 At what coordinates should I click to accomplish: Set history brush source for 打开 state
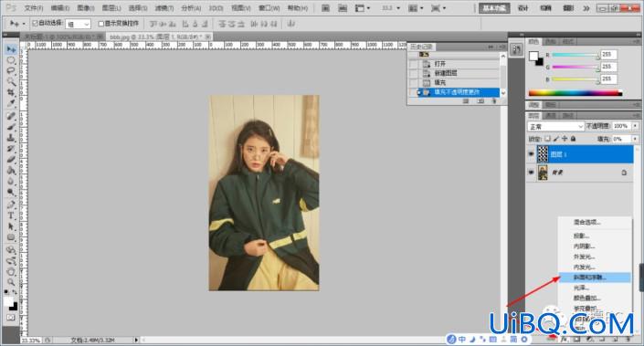tap(414, 64)
